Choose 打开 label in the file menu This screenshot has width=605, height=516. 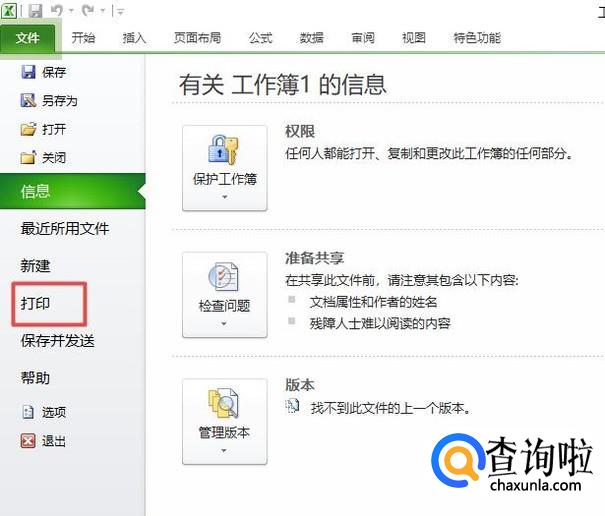(54, 129)
